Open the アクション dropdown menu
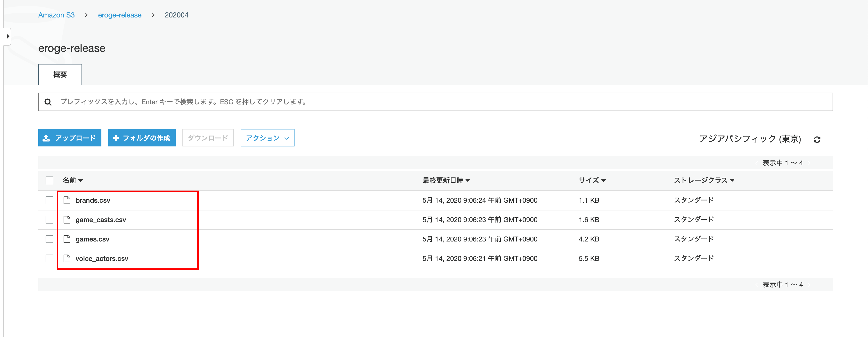The height and width of the screenshot is (337, 868). [x=267, y=138]
